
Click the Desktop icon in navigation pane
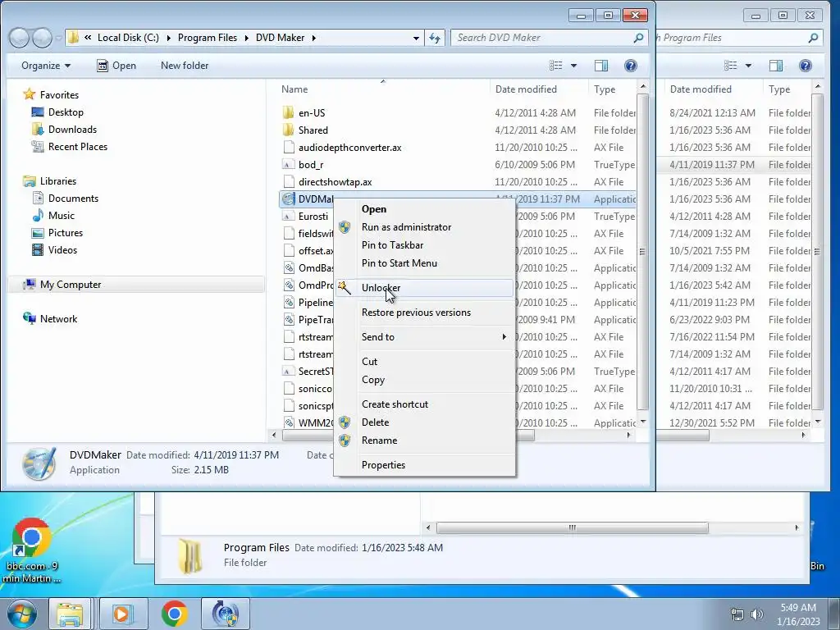(38, 112)
